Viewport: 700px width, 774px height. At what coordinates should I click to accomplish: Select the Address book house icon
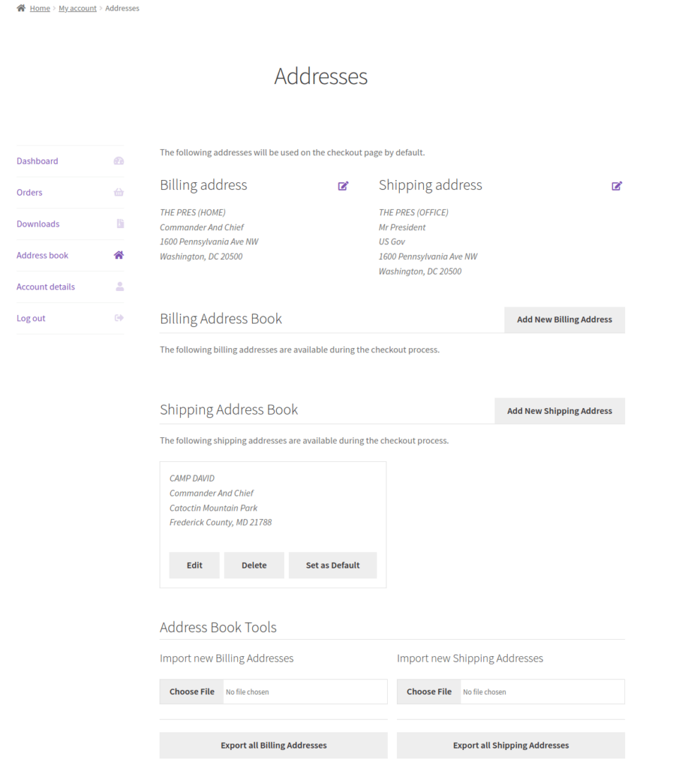click(118, 255)
